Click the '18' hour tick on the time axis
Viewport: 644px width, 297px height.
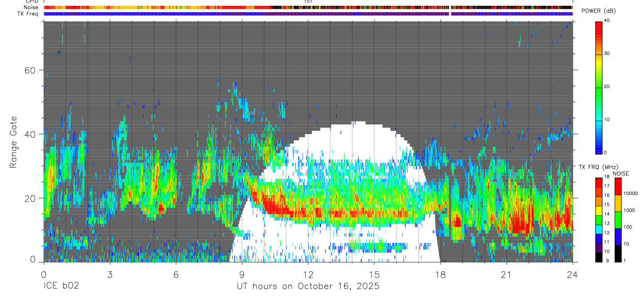click(x=441, y=274)
